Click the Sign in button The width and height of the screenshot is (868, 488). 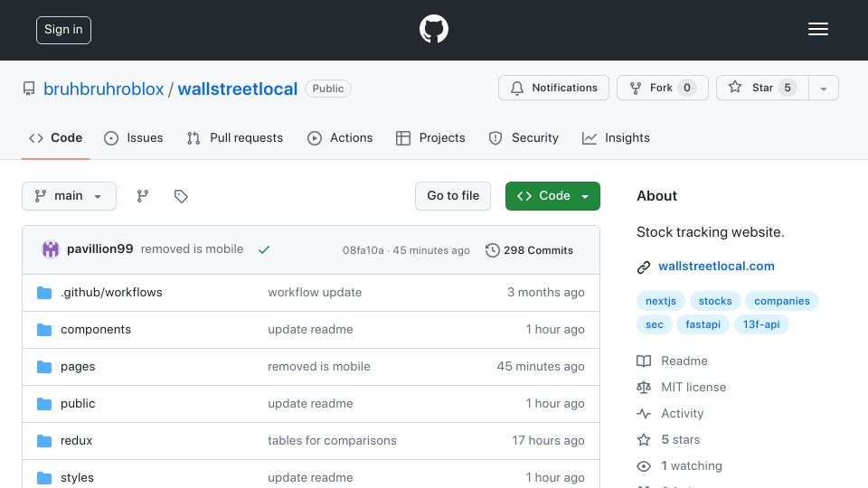click(x=63, y=30)
